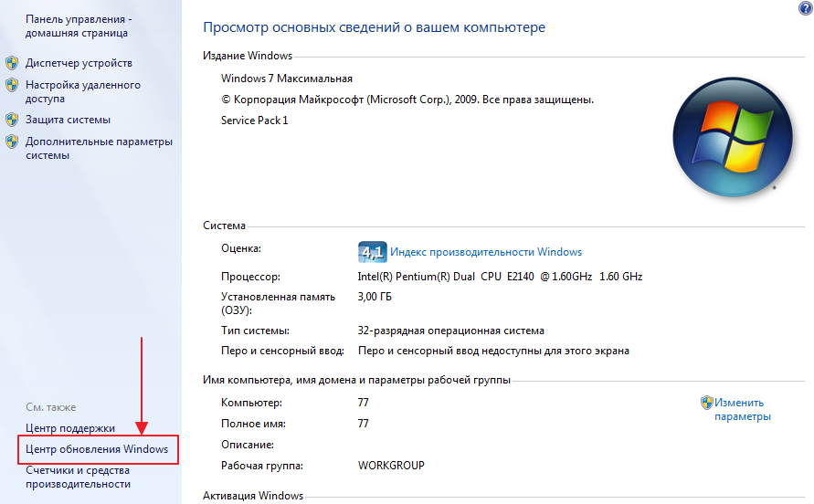Screen dimensions: 814x504
Task: Go to Панель управления домашняя страница
Action: (x=77, y=26)
